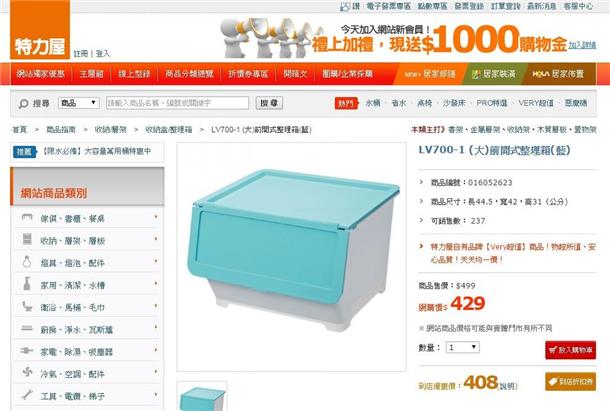Image resolution: width=610 pixels, height=411 pixels.
Task: Click the product name search input field
Action: click(177, 103)
